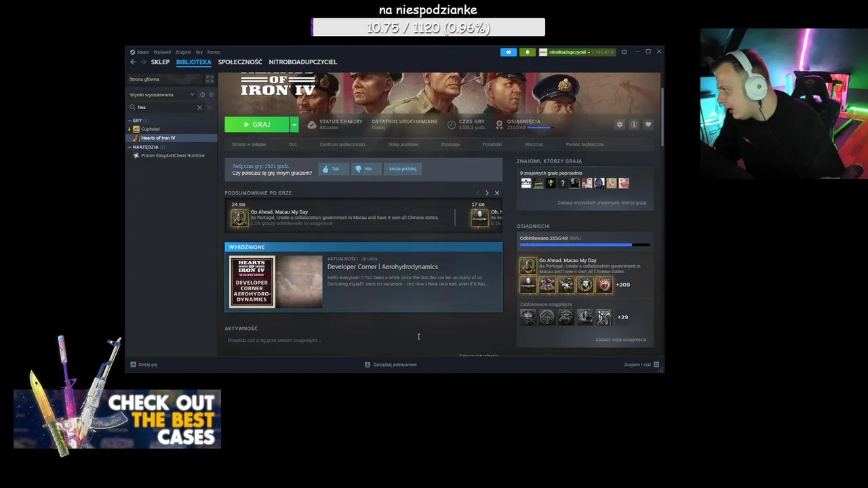Launch game with GRAJ button
The height and width of the screenshot is (488, 868).
[x=257, y=125]
